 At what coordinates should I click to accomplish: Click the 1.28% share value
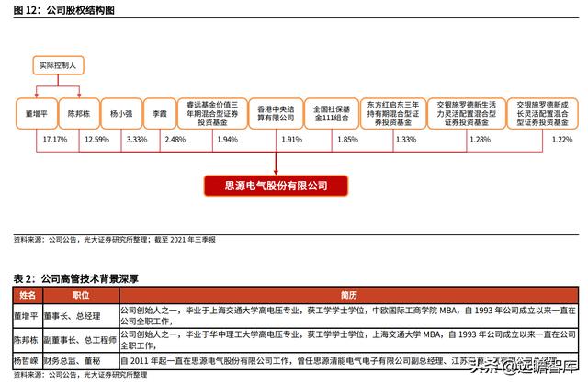[x=480, y=140]
